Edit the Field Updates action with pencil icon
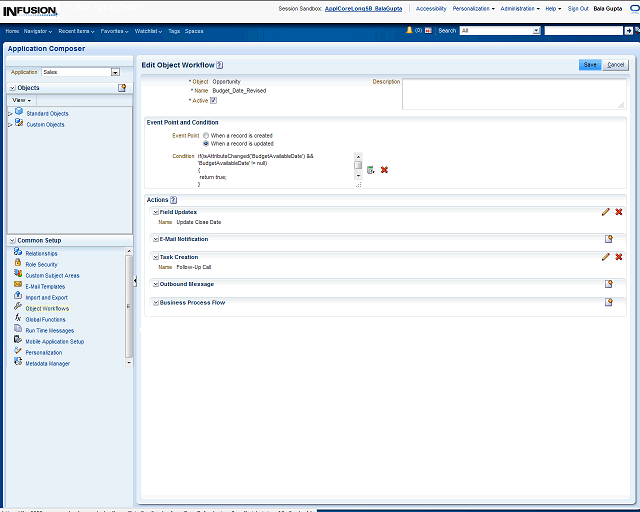The width and height of the screenshot is (640, 512). click(605, 212)
